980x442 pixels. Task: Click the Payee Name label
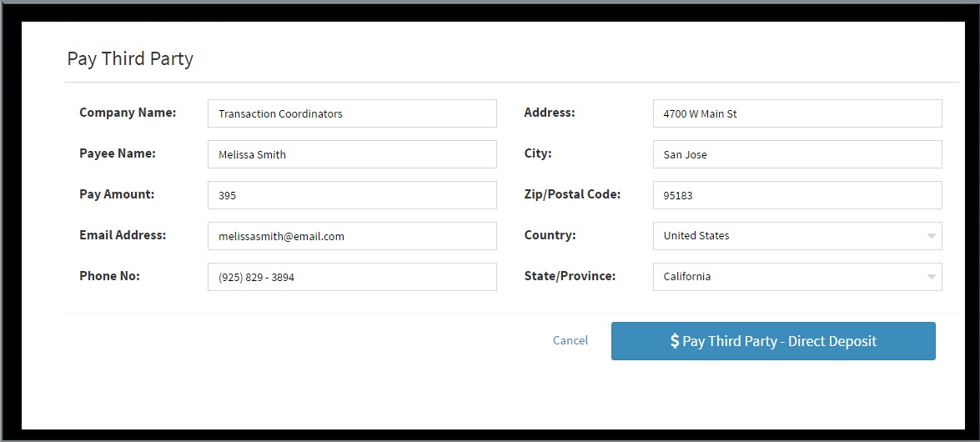[118, 153]
